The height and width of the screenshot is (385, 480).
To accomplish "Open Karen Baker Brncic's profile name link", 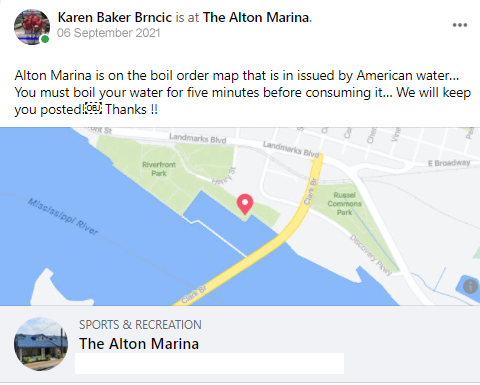I will coord(115,17).
